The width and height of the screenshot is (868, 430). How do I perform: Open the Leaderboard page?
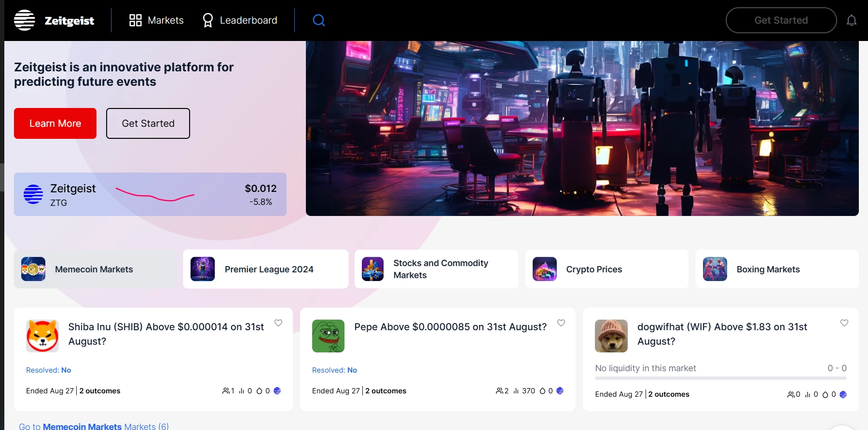tap(240, 20)
